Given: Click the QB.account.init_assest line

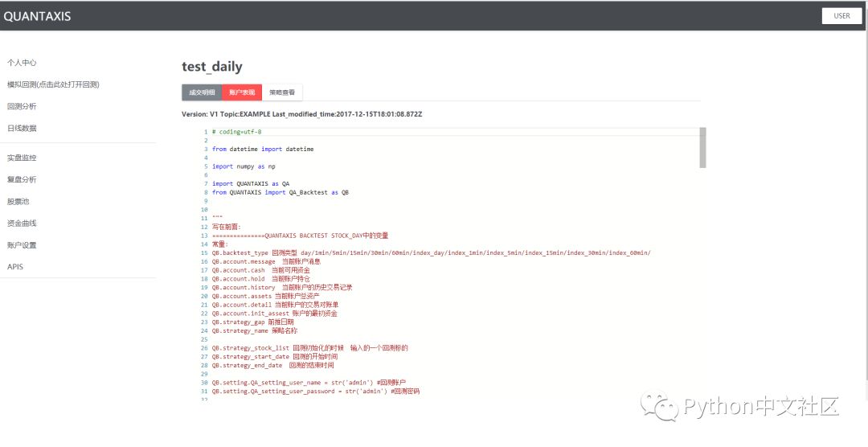Looking at the screenshot, I should [x=275, y=314].
